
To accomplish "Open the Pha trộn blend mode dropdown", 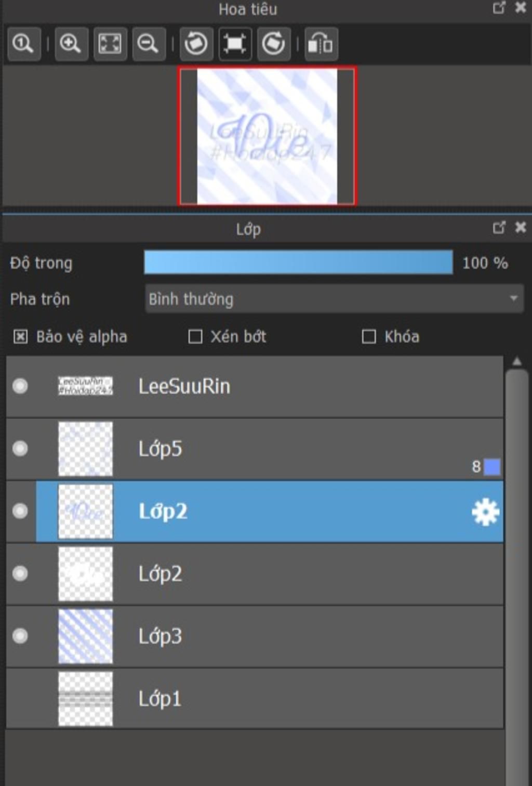I will tap(334, 299).
